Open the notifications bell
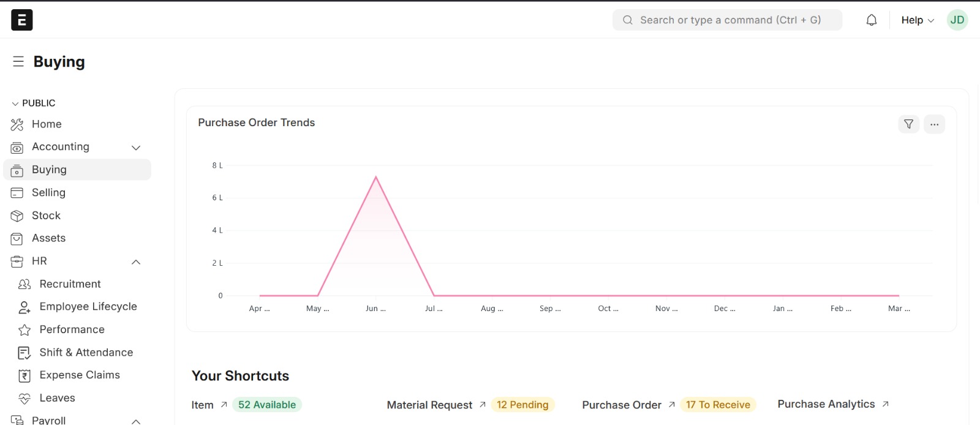The height and width of the screenshot is (425, 980). (871, 20)
